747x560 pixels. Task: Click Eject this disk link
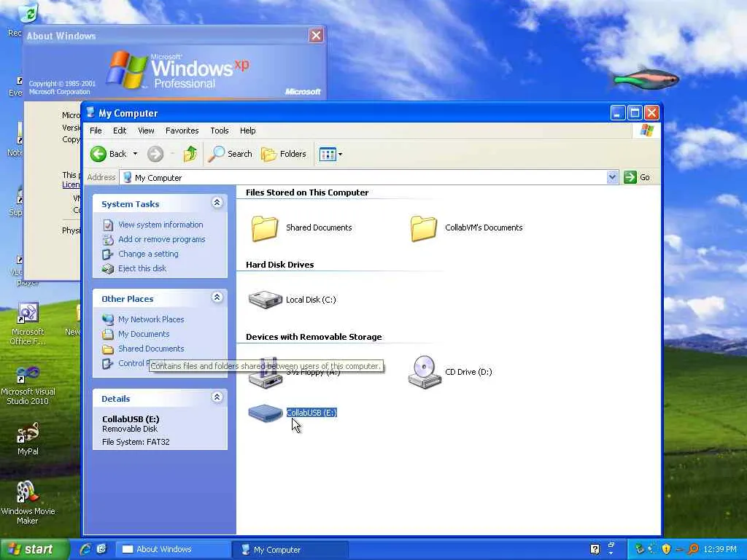[x=142, y=268]
